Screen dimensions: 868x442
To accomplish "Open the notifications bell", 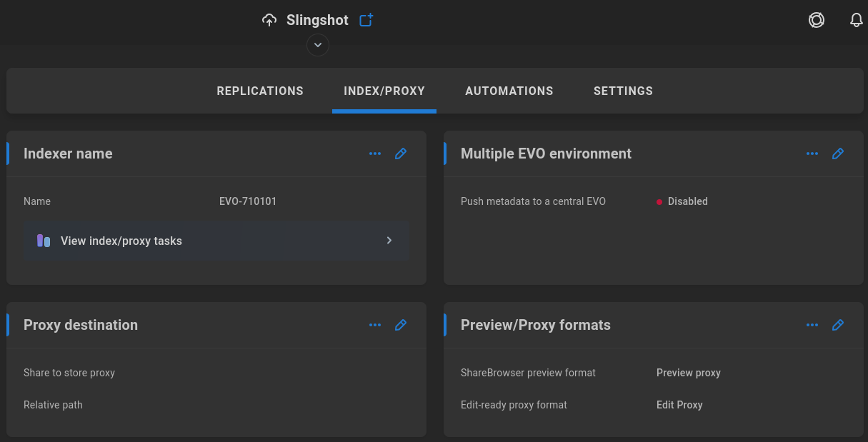I will (x=857, y=20).
